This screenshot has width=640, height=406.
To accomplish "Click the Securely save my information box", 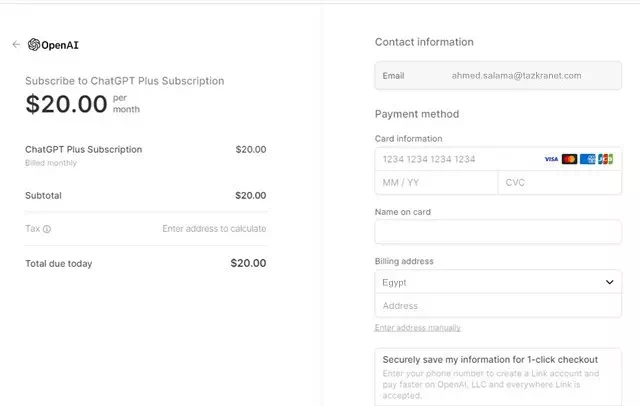I will click(498, 377).
